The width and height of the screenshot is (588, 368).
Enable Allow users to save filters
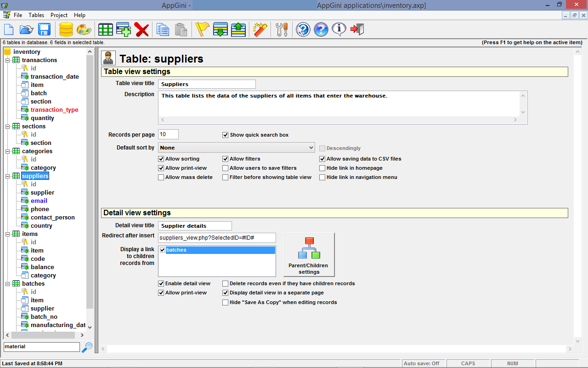(x=226, y=168)
